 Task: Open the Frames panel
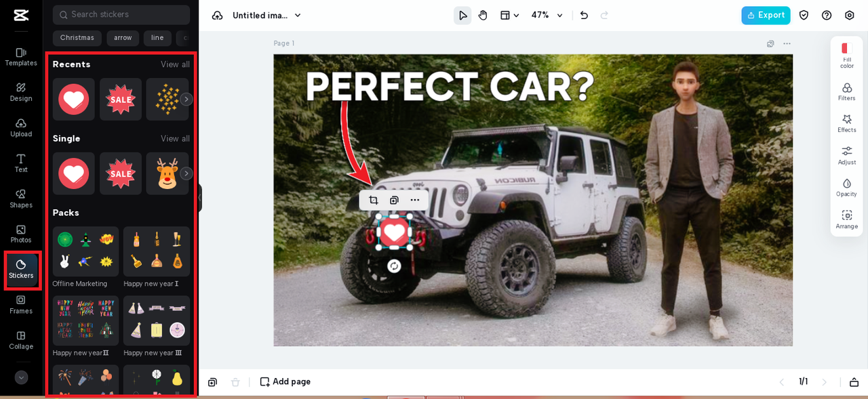pos(21,305)
